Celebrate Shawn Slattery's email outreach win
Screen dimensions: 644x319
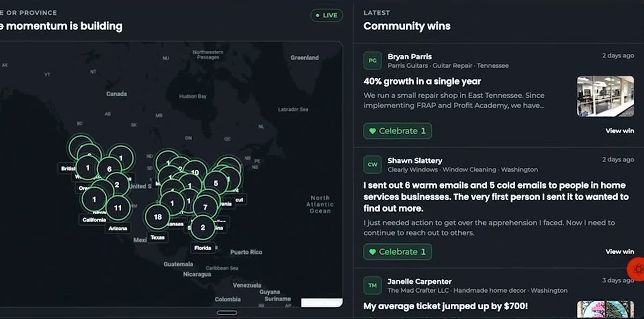coord(398,252)
